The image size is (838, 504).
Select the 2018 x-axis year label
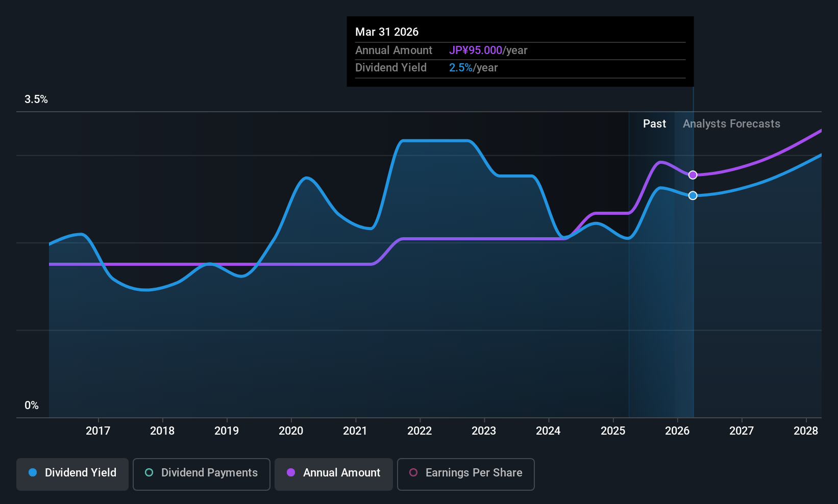pyautogui.click(x=162, y=431)
